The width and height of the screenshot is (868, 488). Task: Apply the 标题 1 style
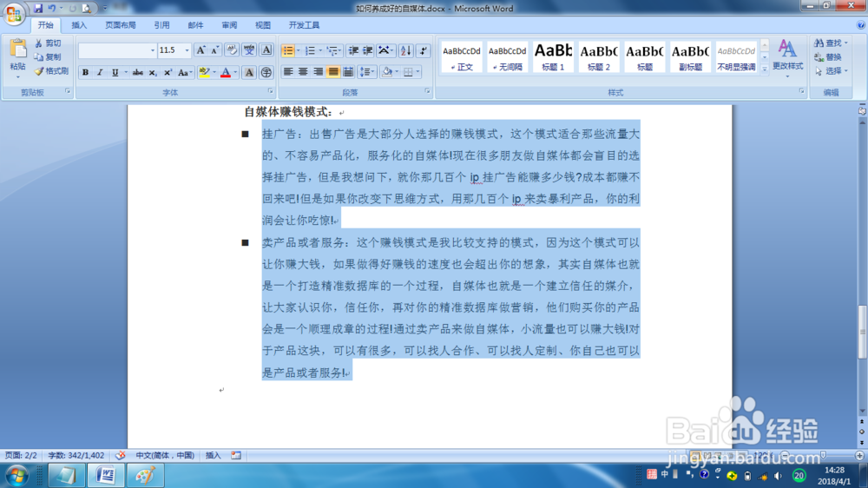[x=553, y=56]
